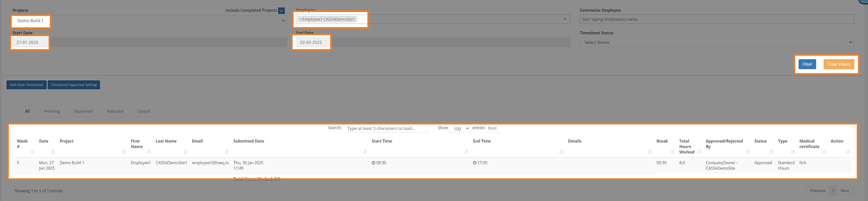Sort by First Name column arrows
The width and height of the screenshot is (868, 201).
point(149,152)
